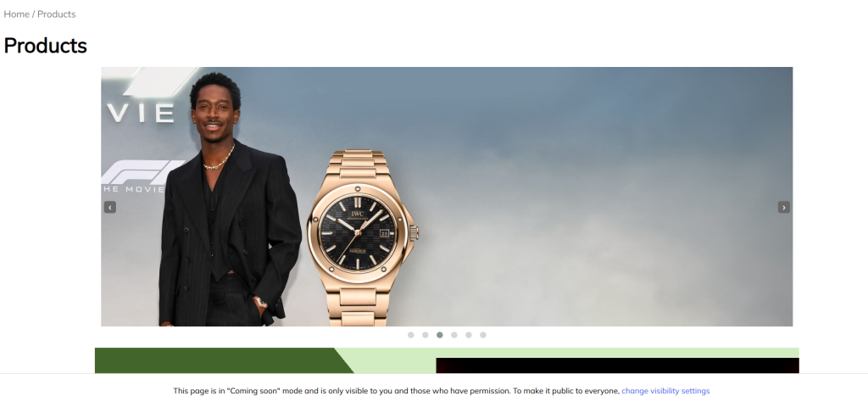Click the "Coming soon" mode notice text
The image size is (868, 407).
coord(395,391)
